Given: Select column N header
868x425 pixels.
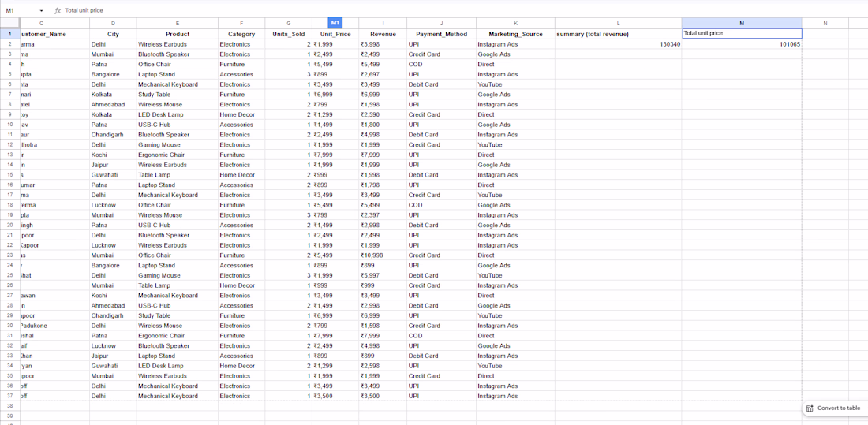Looking at the screenshot, I should pos(825,23).
